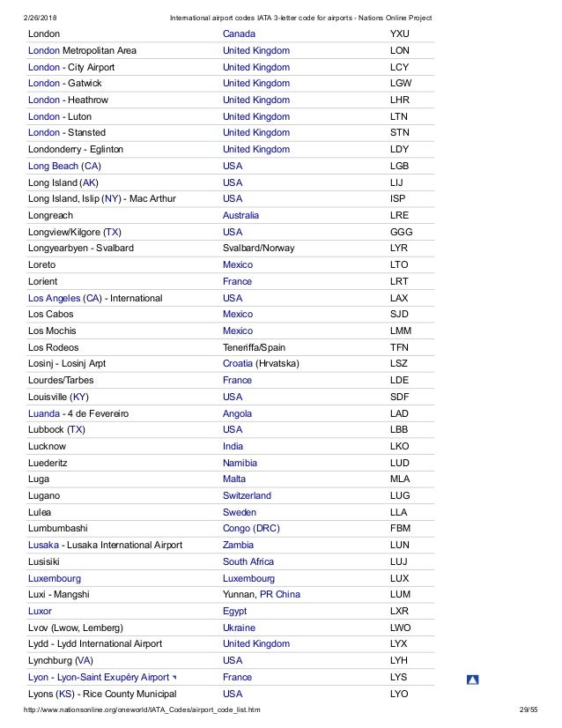Open the Angola country link
Viewport: 562px width, 728px height.
coord(237,413)
